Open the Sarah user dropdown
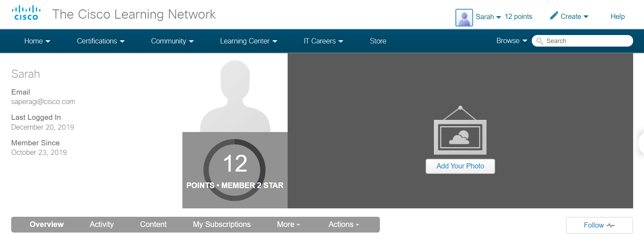The image size is (644, 242). pos(488,17)
